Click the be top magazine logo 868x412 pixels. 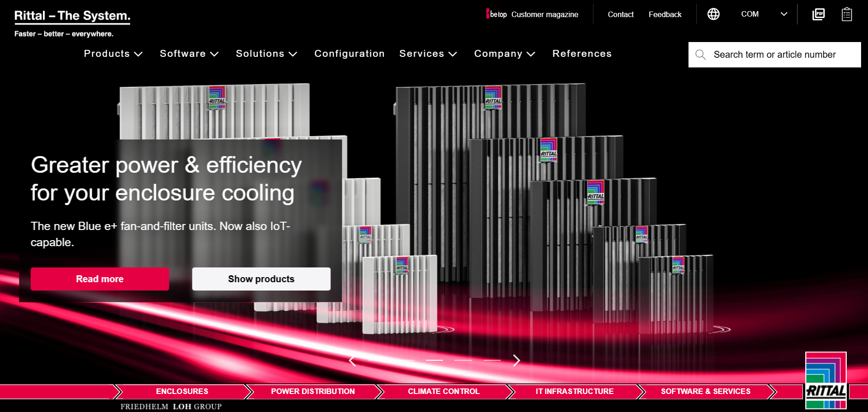(497, 14)
